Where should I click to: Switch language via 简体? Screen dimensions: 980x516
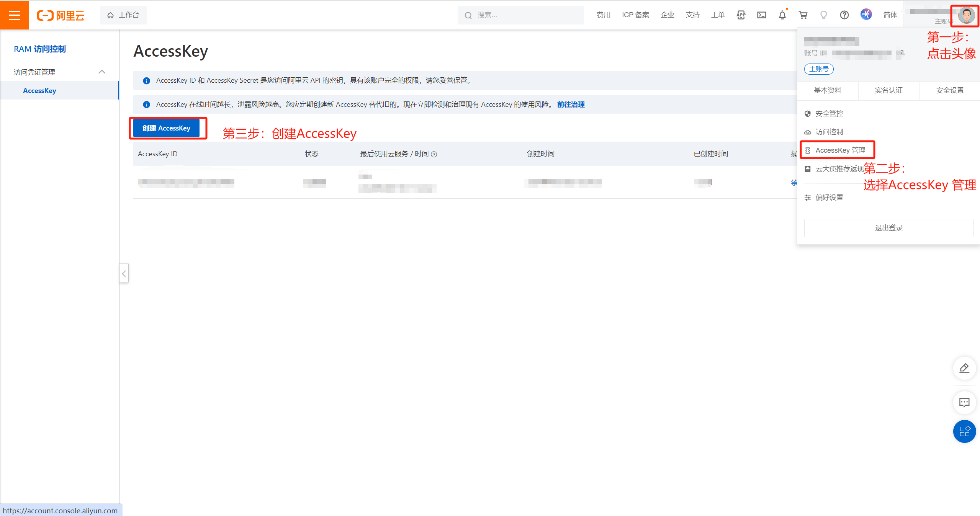click(890, 15)
